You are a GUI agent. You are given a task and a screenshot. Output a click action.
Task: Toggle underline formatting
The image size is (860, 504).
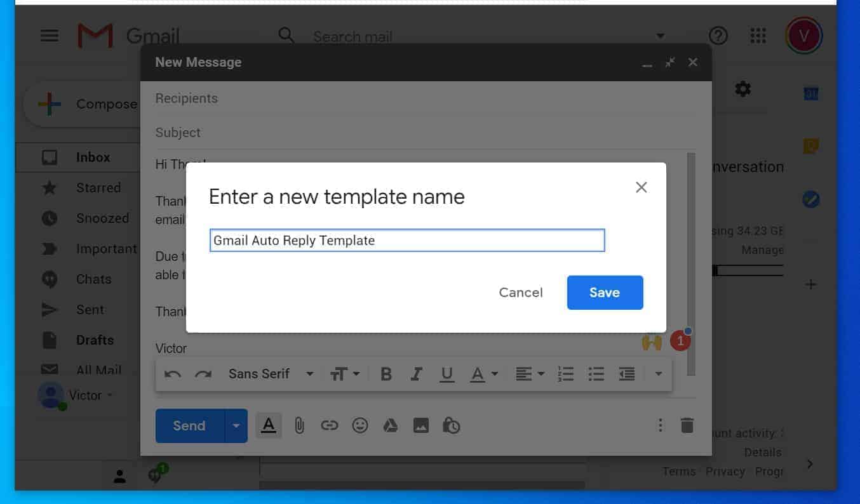point(447,373)
